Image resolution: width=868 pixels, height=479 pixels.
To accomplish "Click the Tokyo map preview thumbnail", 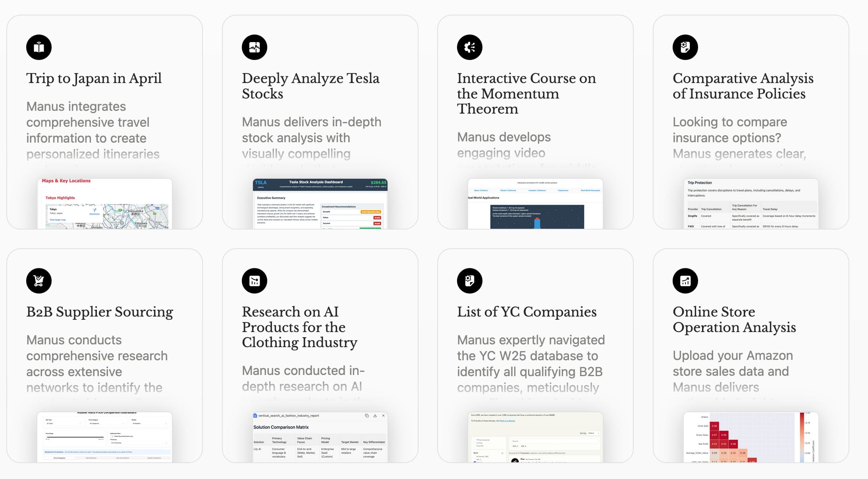I will (x=105, y=203).
